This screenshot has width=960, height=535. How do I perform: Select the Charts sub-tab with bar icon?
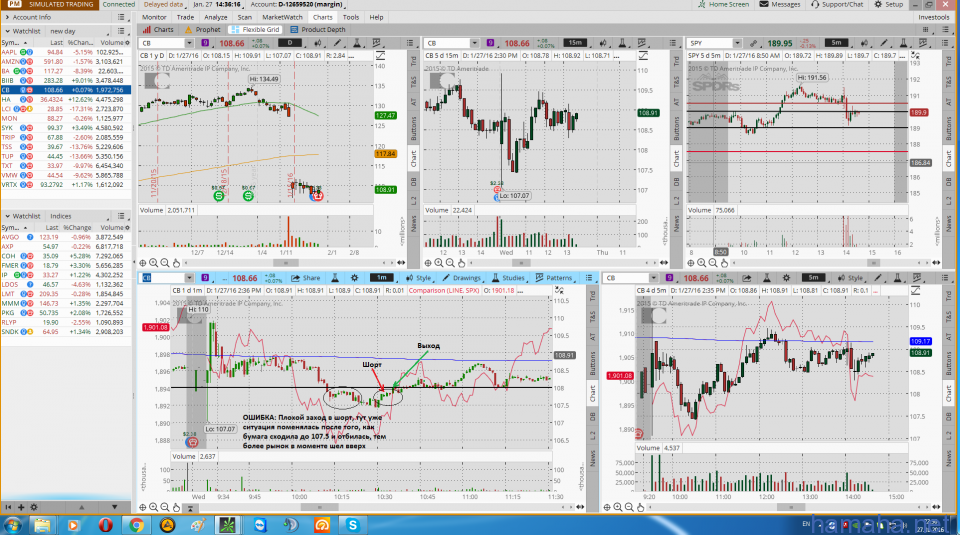tap(158, 29)
